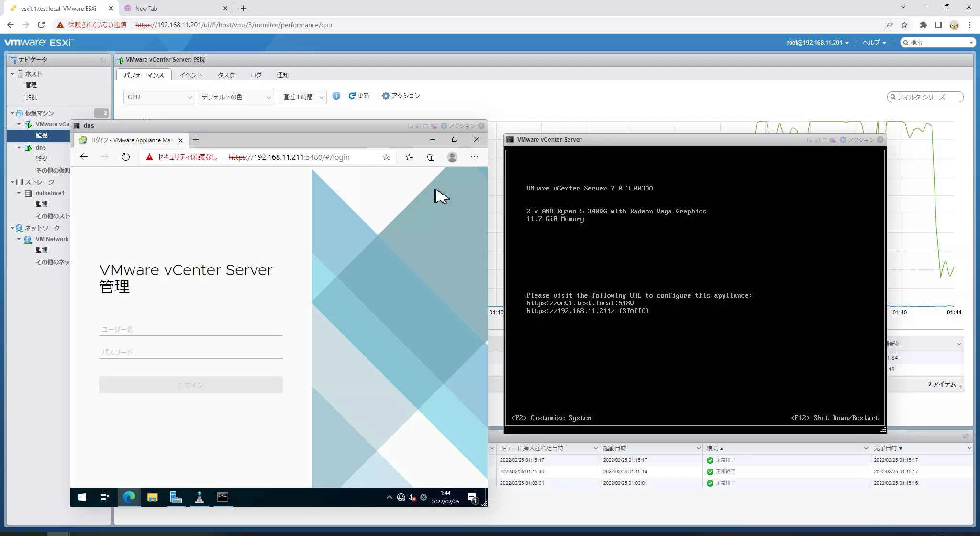
Task: Add login page to favorites star
Action: pos(386,157)
